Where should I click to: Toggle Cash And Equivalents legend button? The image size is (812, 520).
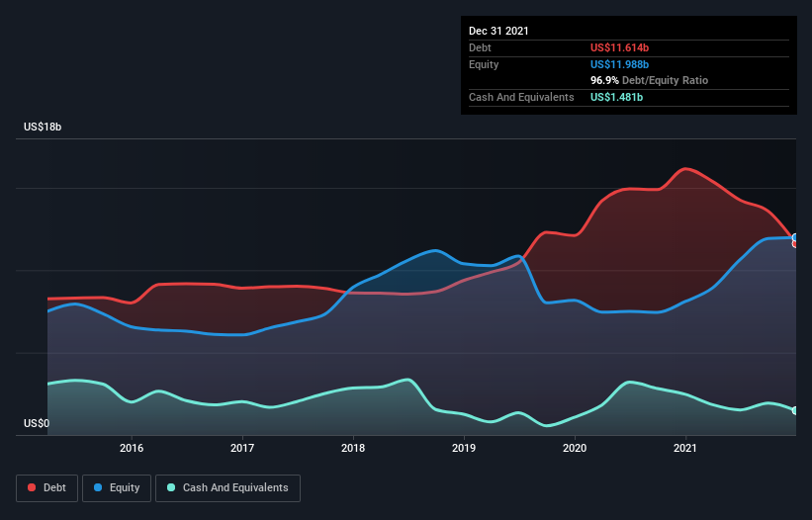(227, 488)
